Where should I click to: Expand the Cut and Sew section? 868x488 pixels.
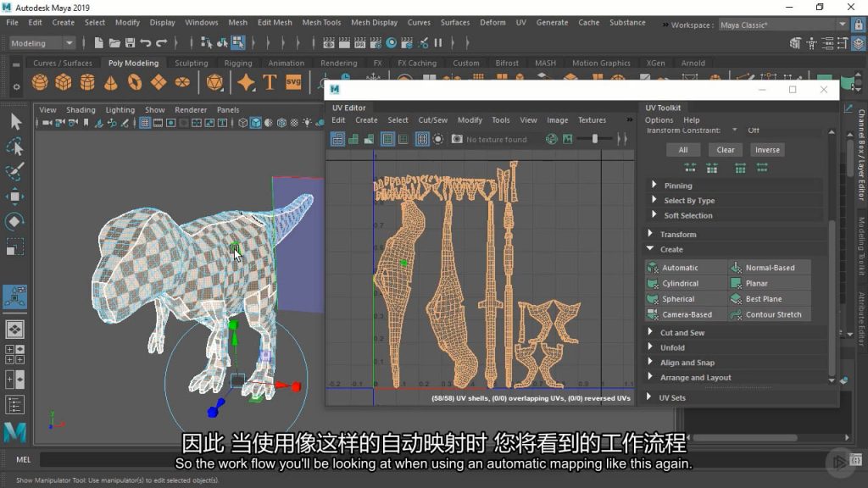[x=734, y=332]
